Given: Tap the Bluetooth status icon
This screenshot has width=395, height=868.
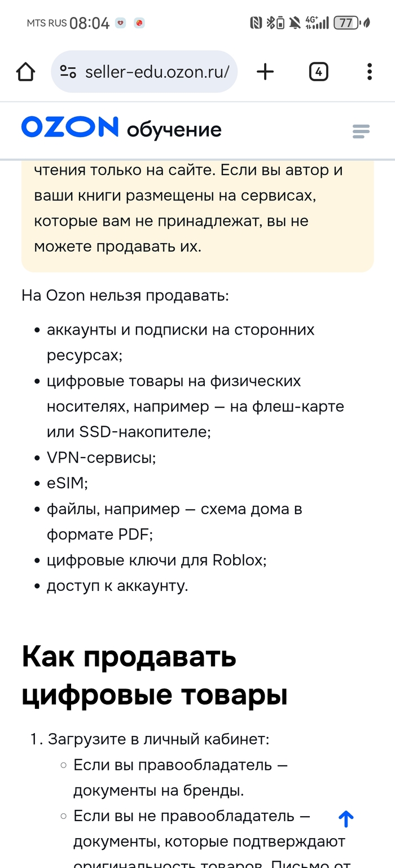Looking at the screenshot, I should pos(270,23).
